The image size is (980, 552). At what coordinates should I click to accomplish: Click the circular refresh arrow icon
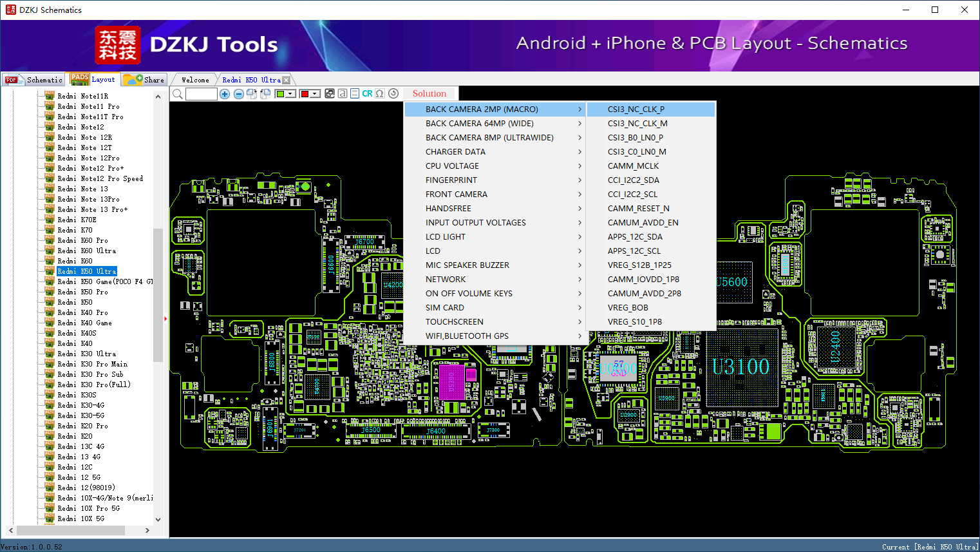coord(393,93)
